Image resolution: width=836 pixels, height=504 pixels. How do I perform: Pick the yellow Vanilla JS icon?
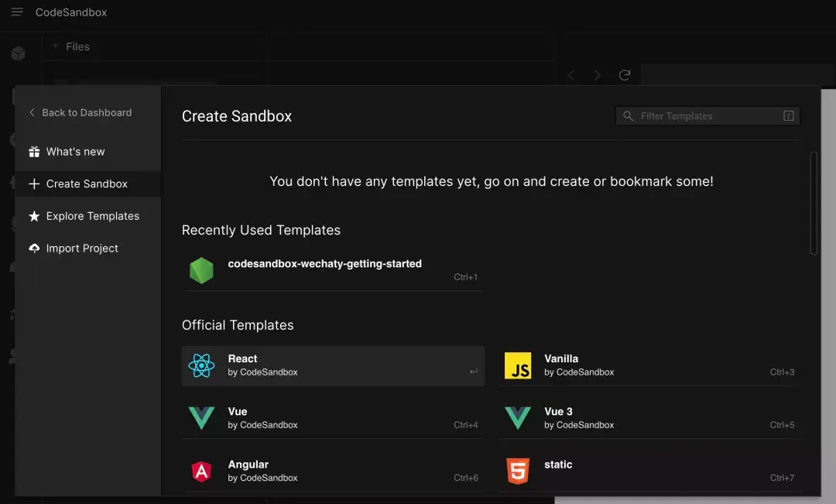pyautogui.click(x=517, y=365)
